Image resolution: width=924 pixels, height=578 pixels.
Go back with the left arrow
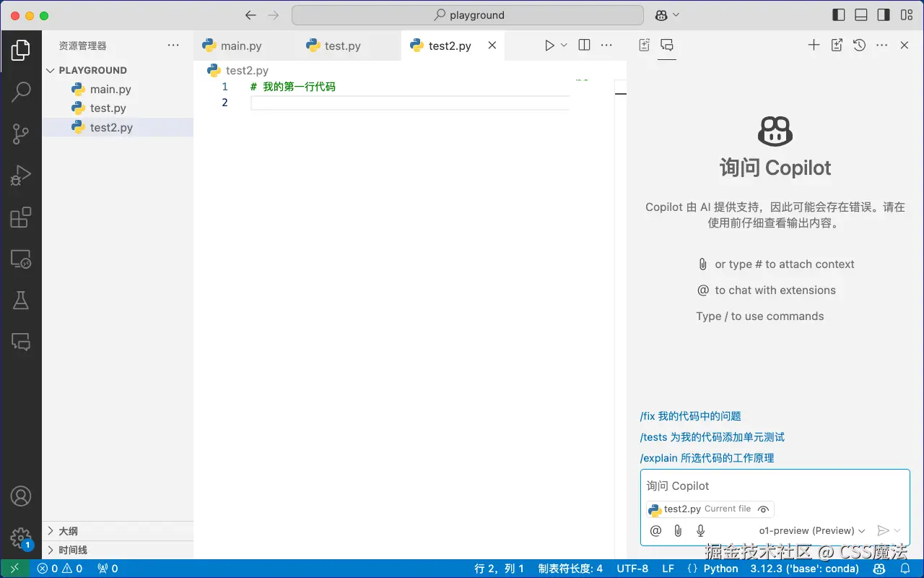coord(250,15)
